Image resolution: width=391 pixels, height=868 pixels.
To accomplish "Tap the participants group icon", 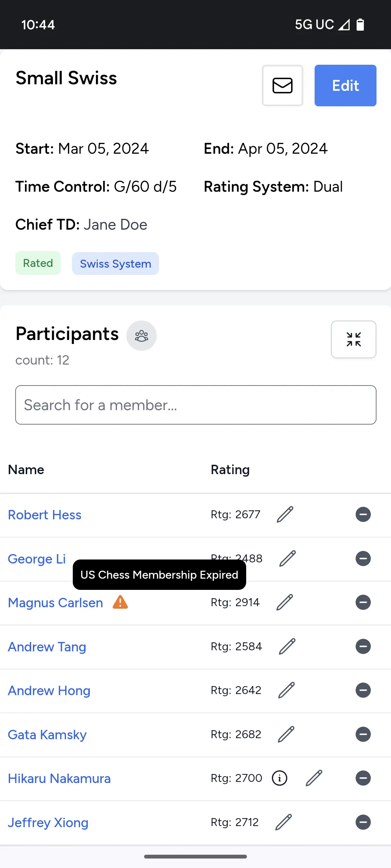I will coord(142,336).
